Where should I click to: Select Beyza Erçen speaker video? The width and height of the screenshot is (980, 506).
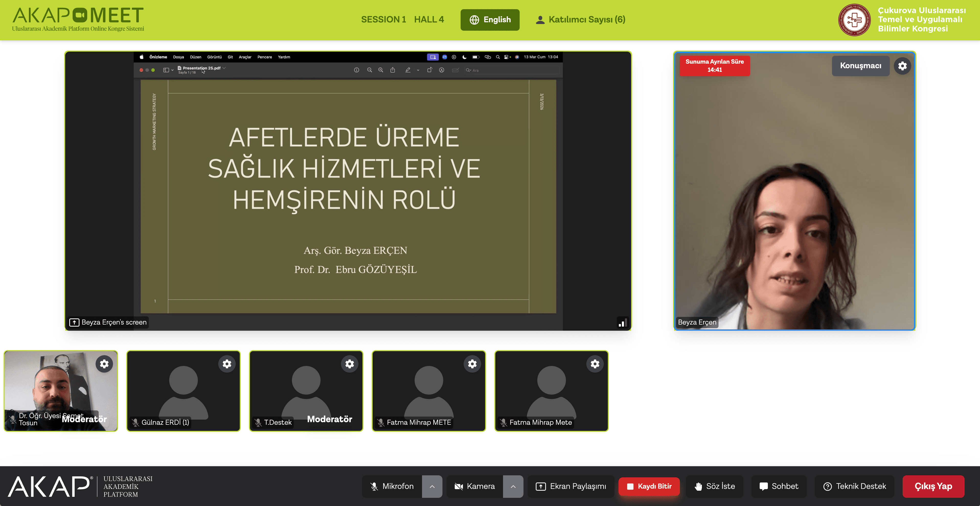pos(794,191)
